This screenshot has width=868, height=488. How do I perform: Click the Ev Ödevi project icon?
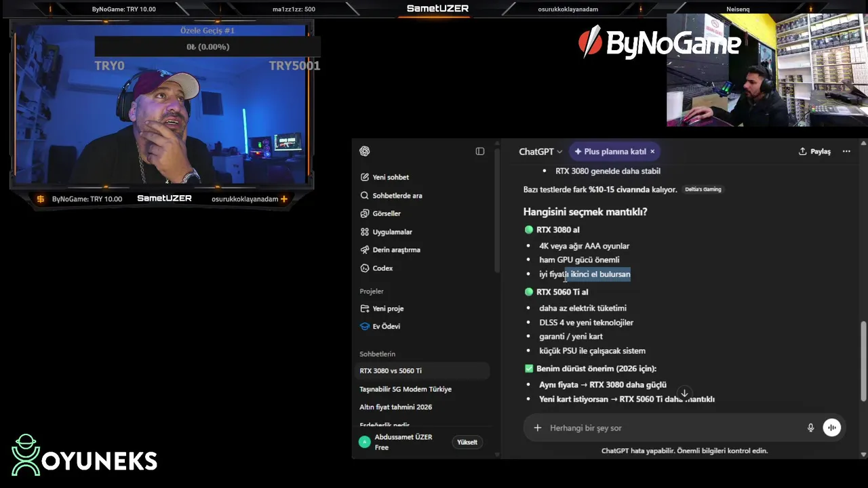[x=365, y=326]
